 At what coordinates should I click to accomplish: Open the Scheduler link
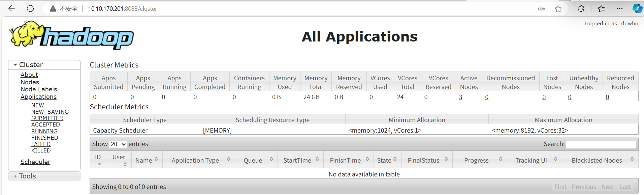35,162
